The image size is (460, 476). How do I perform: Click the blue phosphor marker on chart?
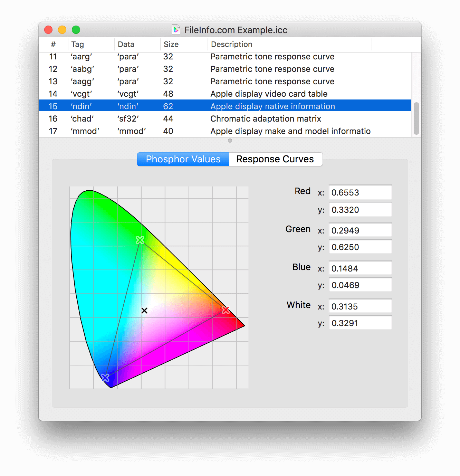tap(105, 378)
